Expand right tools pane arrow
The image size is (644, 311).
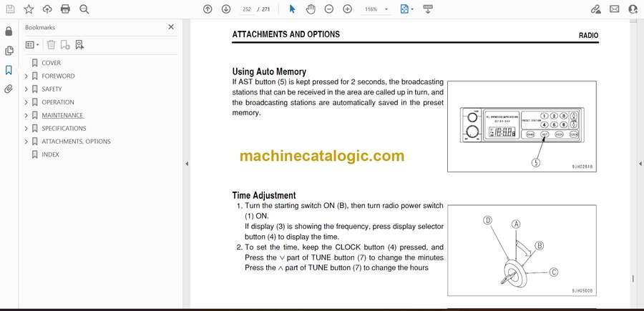click(640, 164)
